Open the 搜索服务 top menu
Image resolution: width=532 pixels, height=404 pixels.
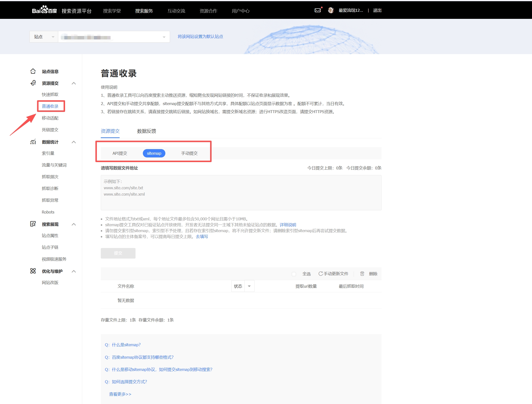click(x=144, y=11)
